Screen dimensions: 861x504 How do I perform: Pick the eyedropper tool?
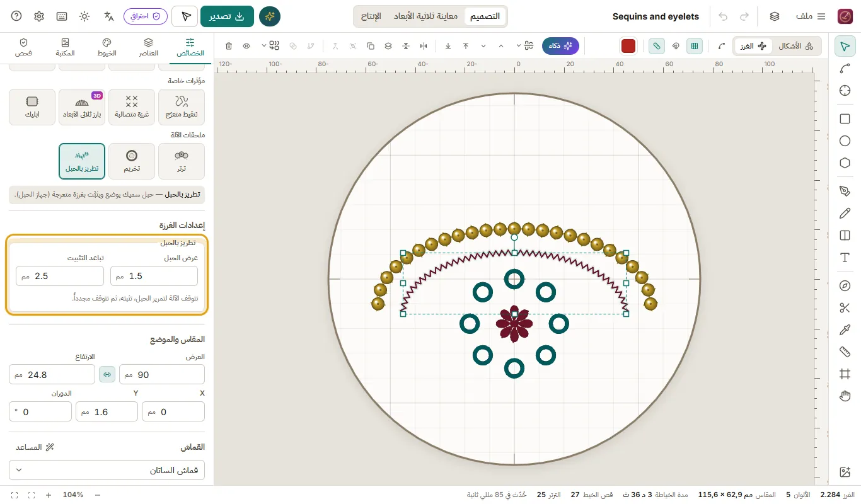click(845, 329)
